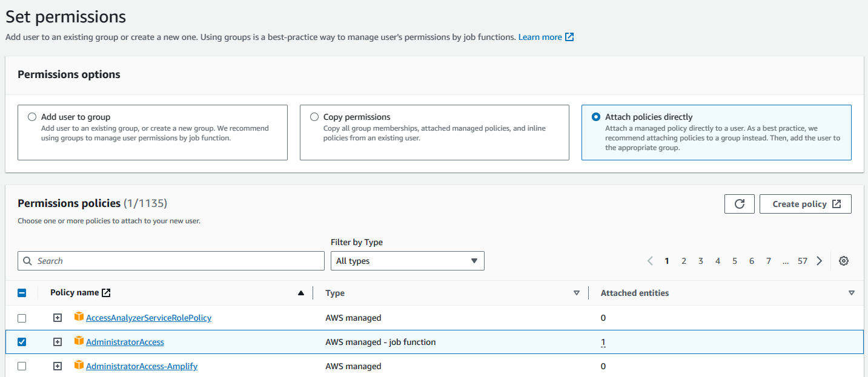Open table preferences gear icon
The width and height of the screenshot is (868, 377).
[844, 261]
